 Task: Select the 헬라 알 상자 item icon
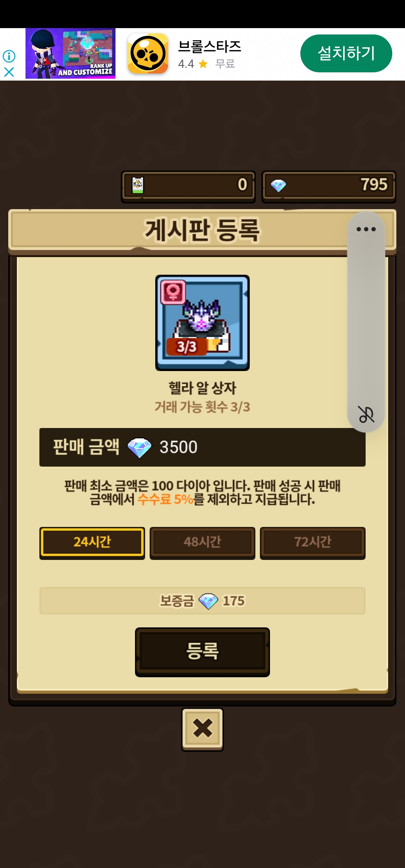202,323
